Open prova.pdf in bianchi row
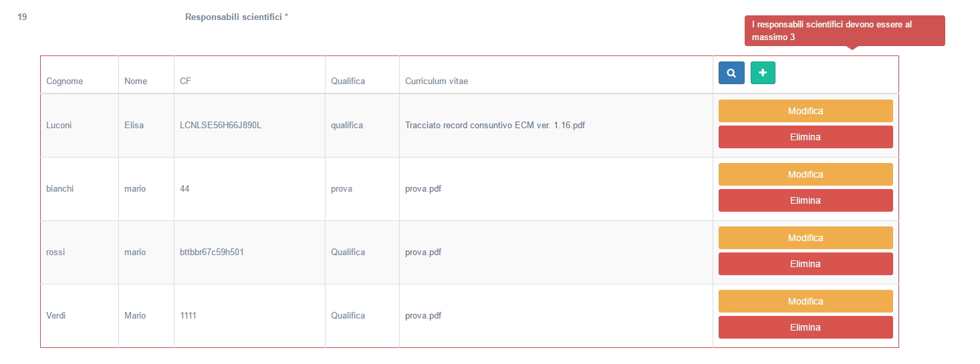This screenshot has height=364, width=980. pos(423,188)
